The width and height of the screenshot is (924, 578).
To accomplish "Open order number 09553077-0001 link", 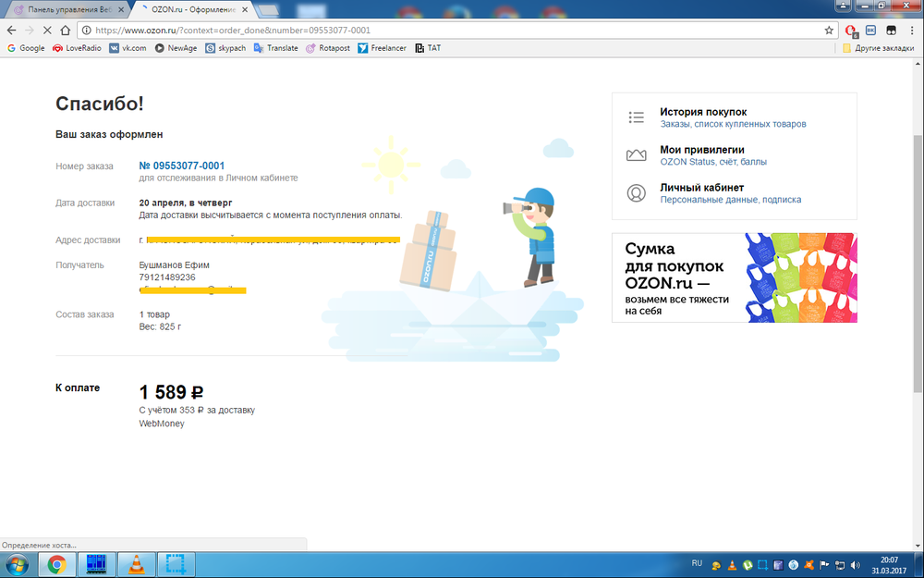I will click(x=181, y=166).
